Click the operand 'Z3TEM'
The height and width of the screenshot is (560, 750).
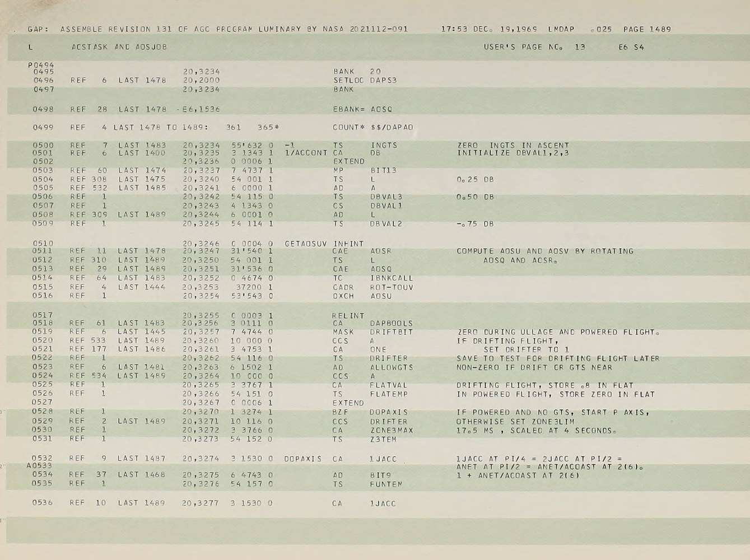pos(383,440)
